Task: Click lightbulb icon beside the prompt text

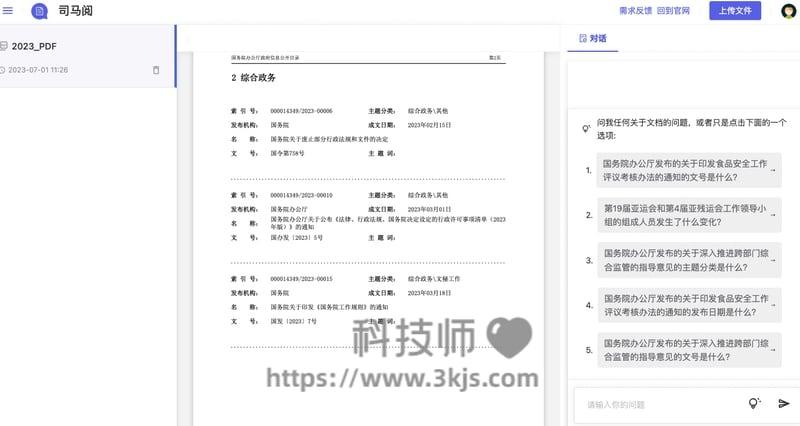Action: (586, 129)
